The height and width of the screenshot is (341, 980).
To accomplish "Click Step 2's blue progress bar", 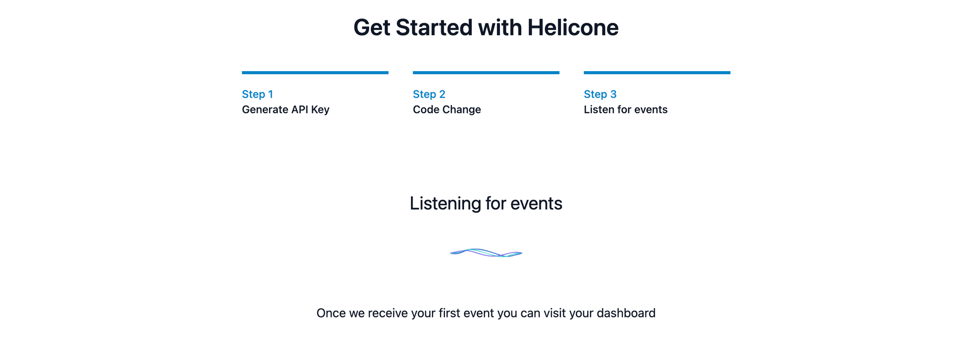I will (486, 72).
